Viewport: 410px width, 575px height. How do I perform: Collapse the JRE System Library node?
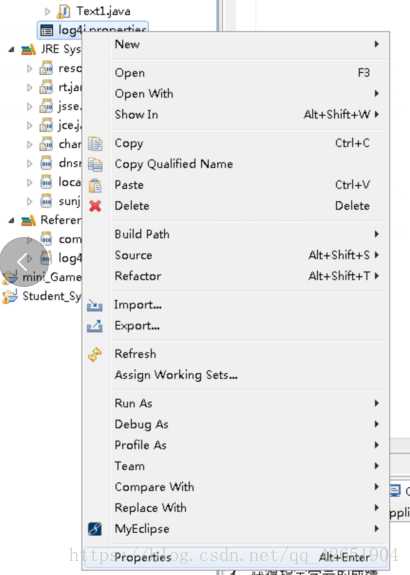(12, 50)
